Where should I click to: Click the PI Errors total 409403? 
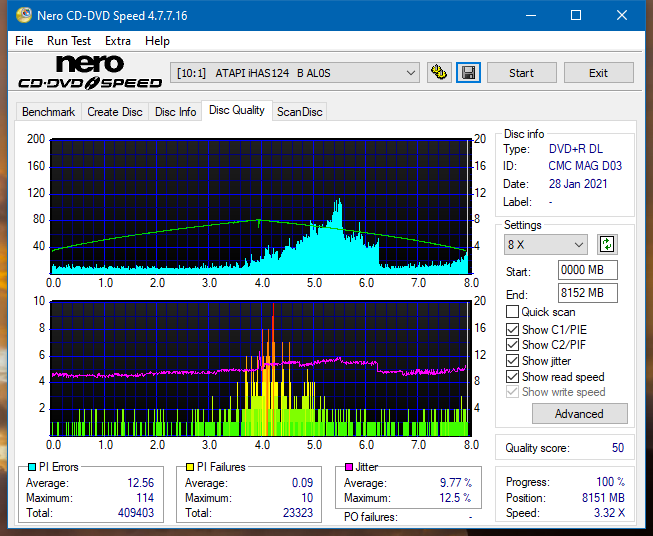point(136,512)
